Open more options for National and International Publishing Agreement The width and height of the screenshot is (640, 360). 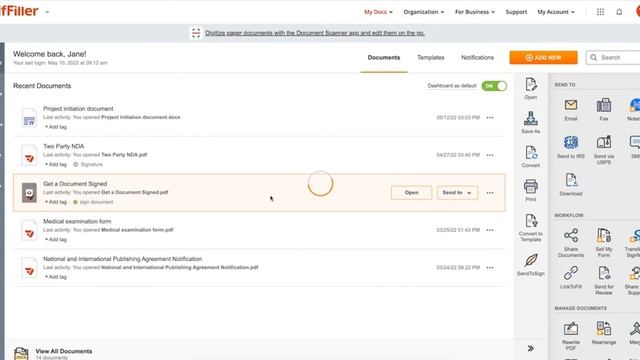[x=490, y=268]
